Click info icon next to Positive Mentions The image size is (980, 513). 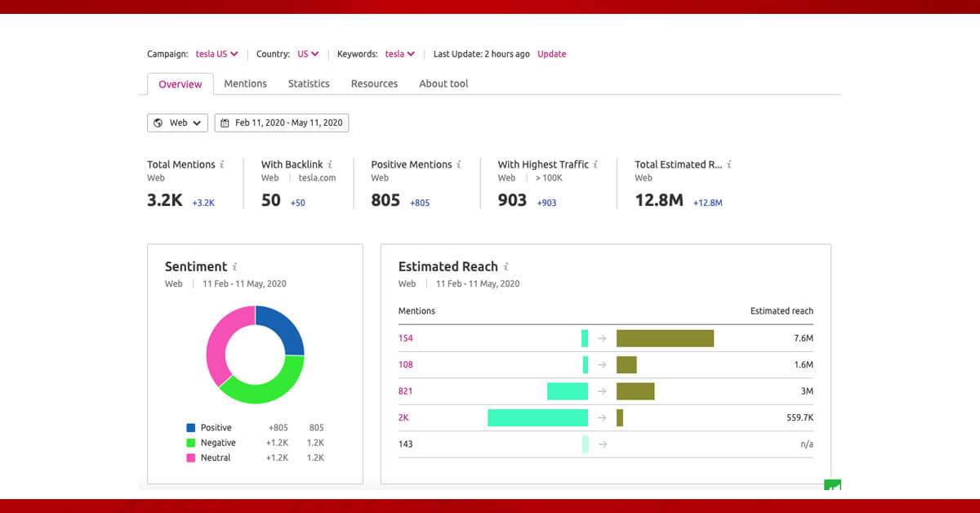pos(459,164)
